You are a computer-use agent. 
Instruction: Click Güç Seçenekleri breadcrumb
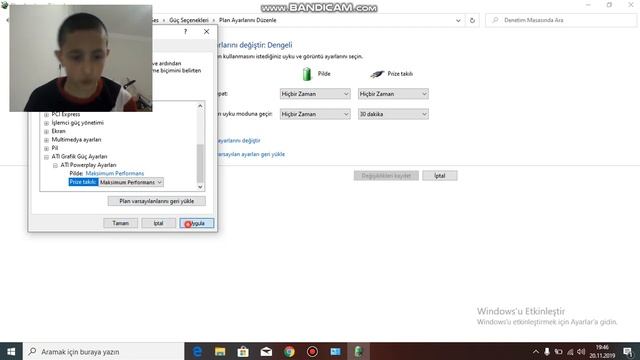click(189, 20)
